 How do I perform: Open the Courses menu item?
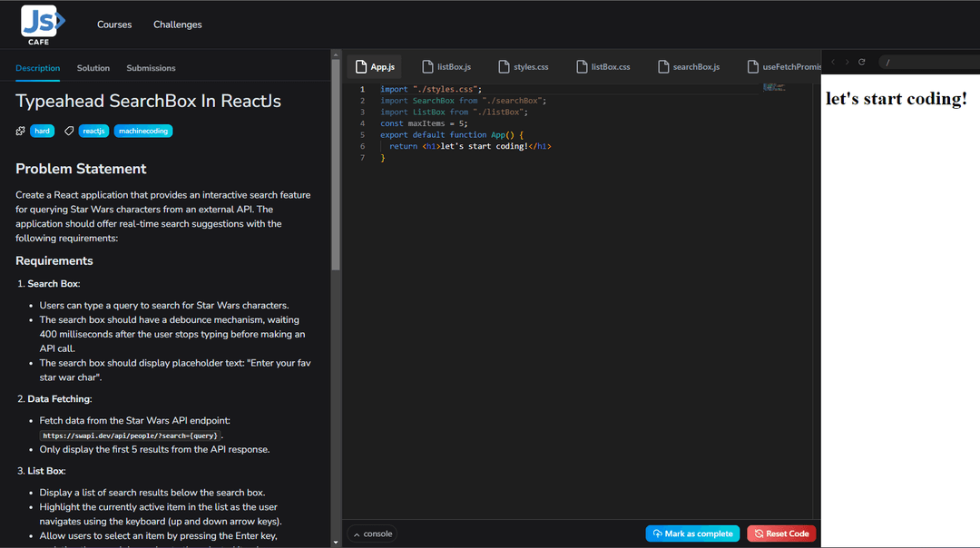coord(114,24)
